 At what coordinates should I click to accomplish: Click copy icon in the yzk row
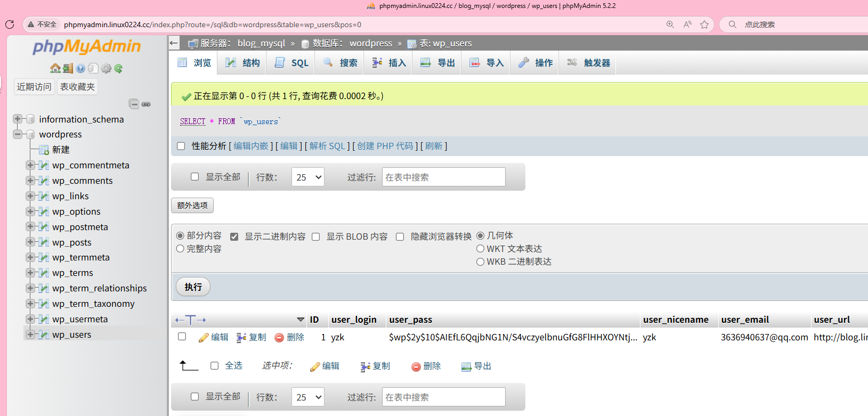[241, 337]
